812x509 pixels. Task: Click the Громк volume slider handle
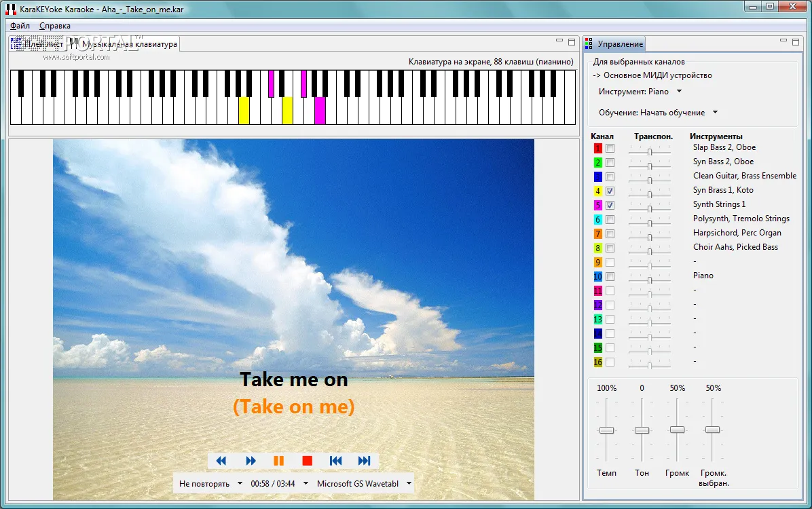(x=678, y=430)
